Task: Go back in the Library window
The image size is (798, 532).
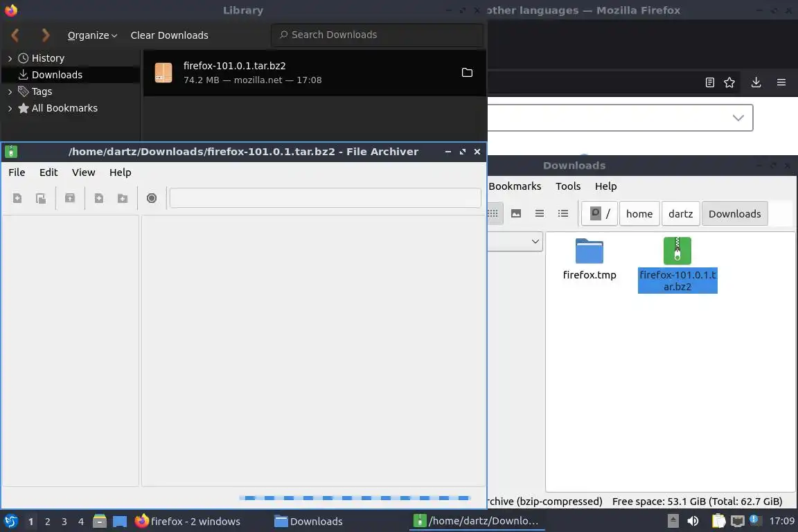Action: (x=15, y=35)
